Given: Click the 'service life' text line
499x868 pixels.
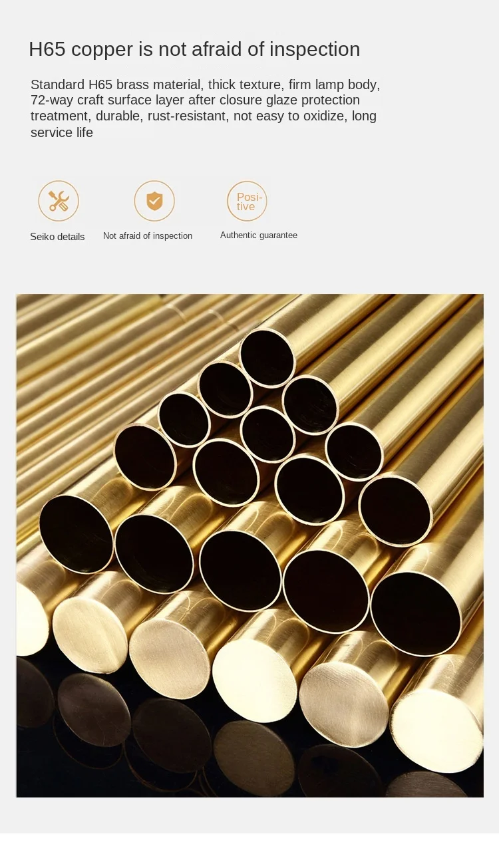Looking at the screenshot, I should [x=62, y=132].
